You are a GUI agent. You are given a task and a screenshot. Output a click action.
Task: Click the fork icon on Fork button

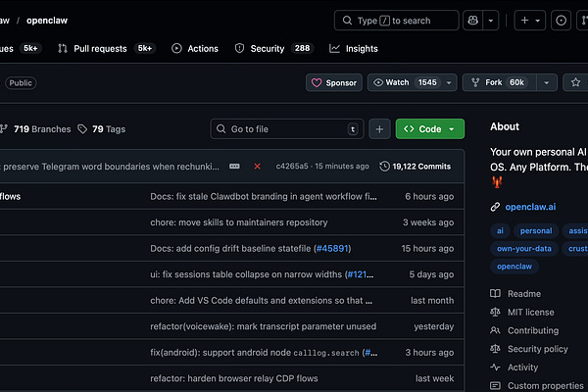point(475,82)
